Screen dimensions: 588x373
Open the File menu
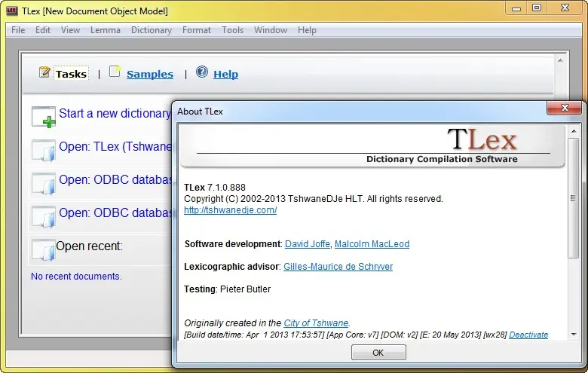pos(18,30)
